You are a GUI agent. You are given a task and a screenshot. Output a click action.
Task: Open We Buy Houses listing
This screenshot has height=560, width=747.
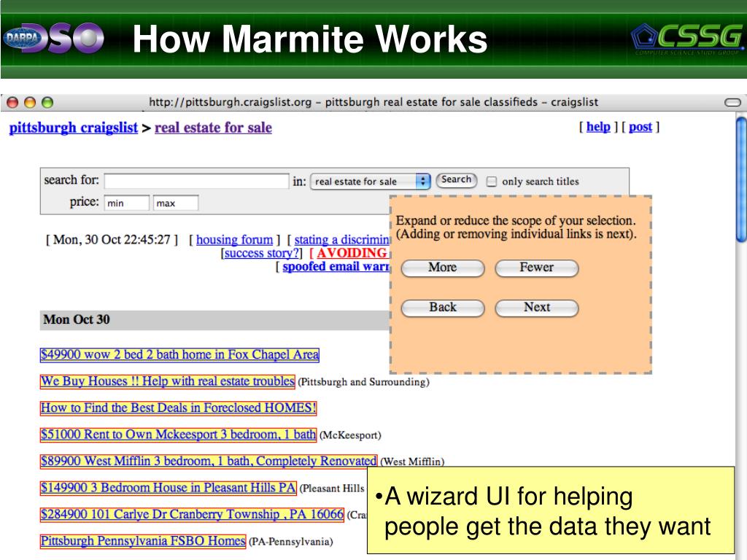[x=168, y=381]
